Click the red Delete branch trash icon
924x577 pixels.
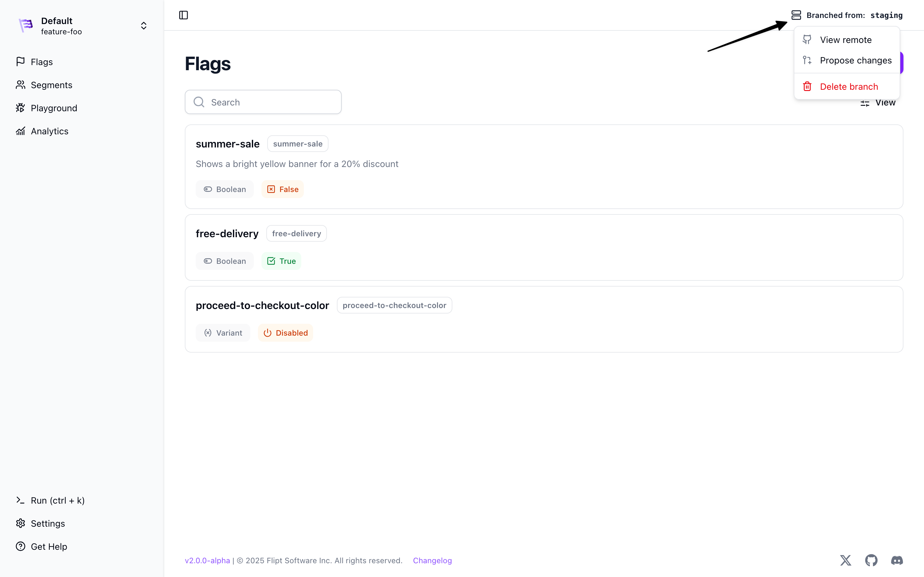click(807, 86)
